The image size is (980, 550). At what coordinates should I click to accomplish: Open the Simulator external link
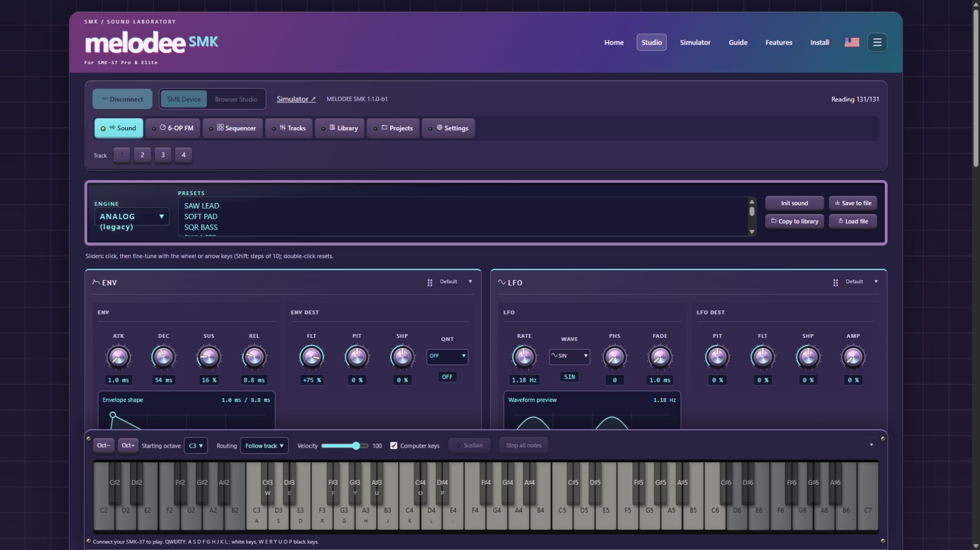(x=296, y=99)
